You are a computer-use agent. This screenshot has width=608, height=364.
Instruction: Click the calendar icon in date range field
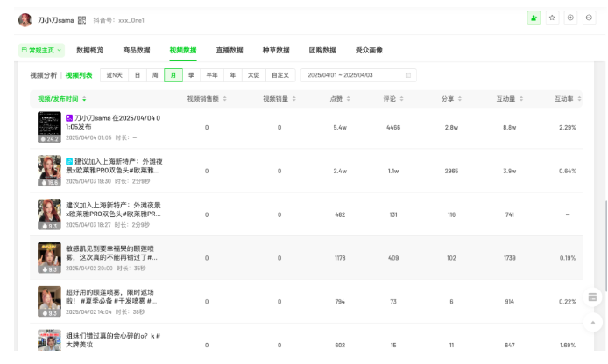408,75
